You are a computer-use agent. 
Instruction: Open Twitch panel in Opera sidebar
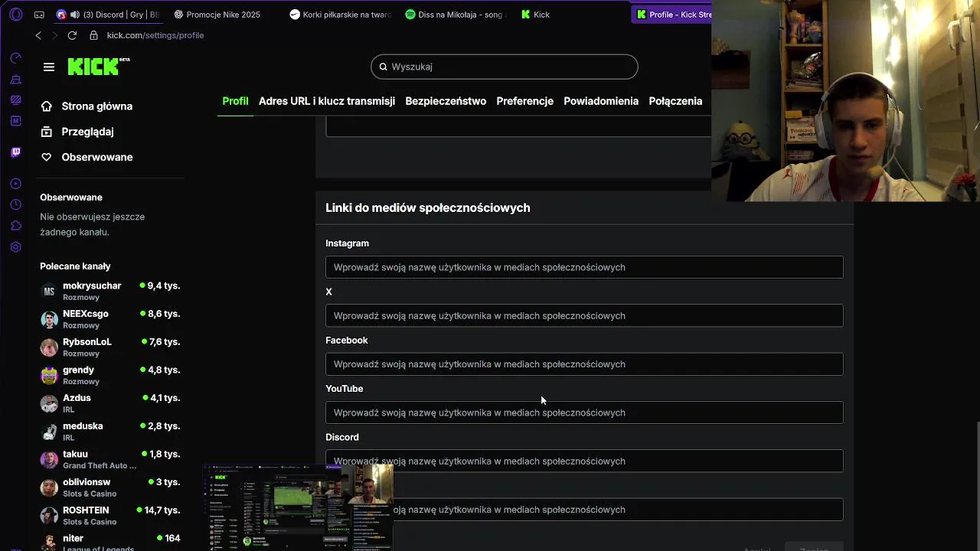pos(16,152)
